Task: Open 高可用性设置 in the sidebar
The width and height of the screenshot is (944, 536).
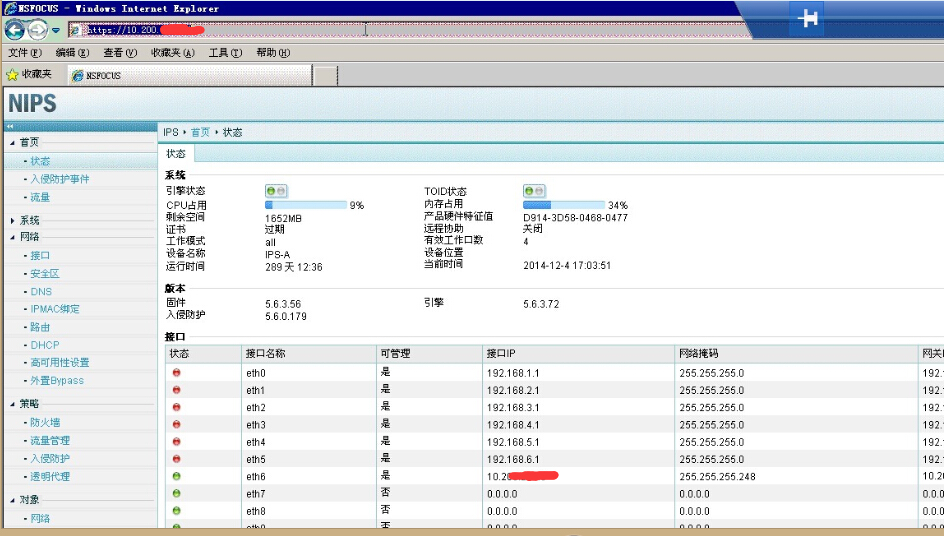Action: [x=60, y=363]
